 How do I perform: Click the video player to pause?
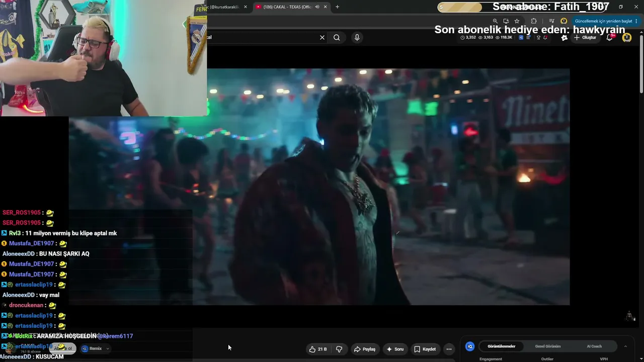point(319,187)
